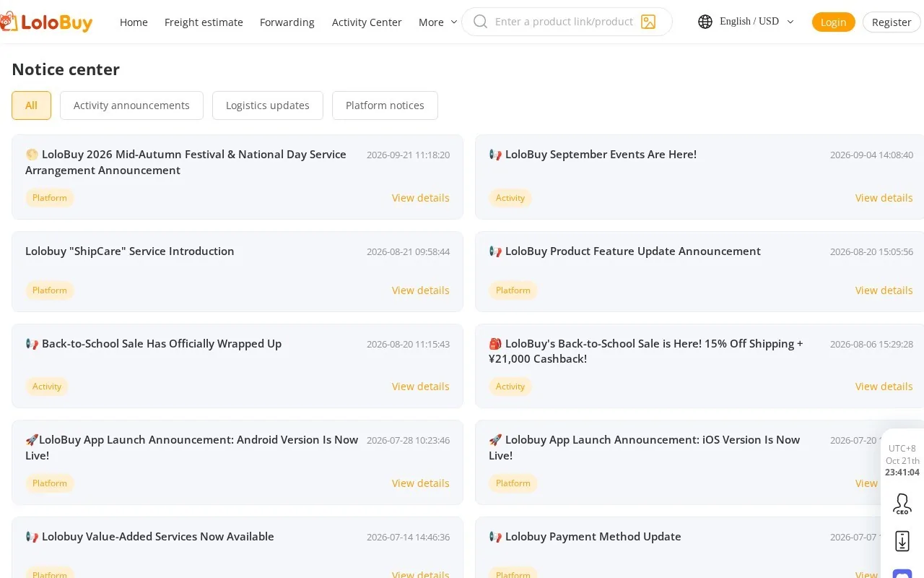Switch to Logistics updates tab
Screen dimensions: 924x578
pos(268,105)
